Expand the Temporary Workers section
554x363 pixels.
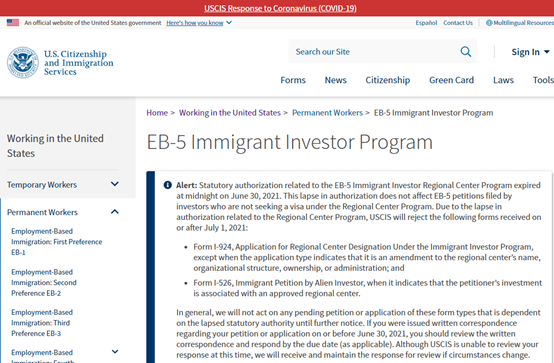[114, 184]
